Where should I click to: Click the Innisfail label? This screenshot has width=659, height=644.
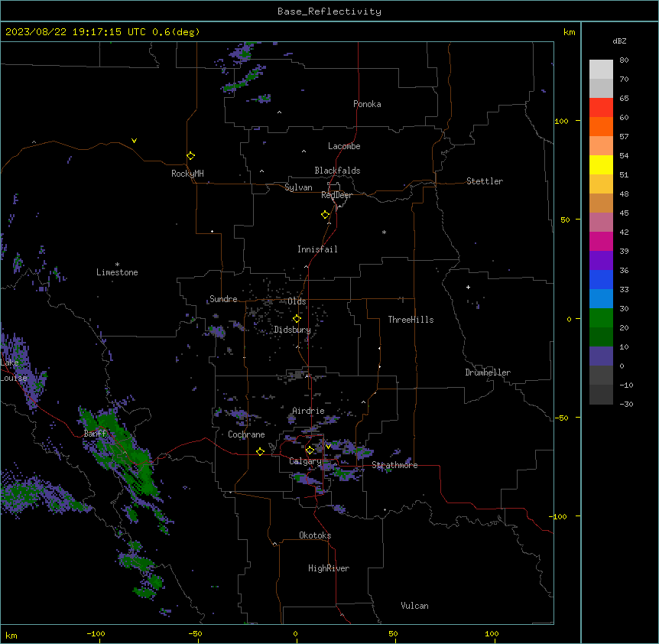317,249
